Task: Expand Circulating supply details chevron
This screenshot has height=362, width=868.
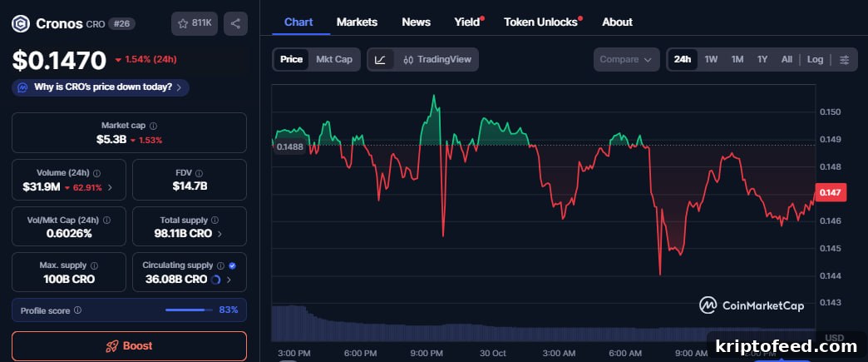Action: 229,280
